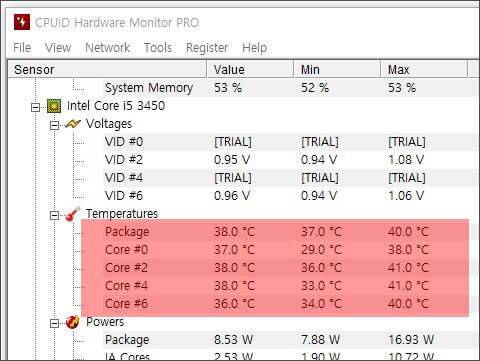
Task: Select the Intel Core i5 3450 label
Action: (x=116, y=106)
